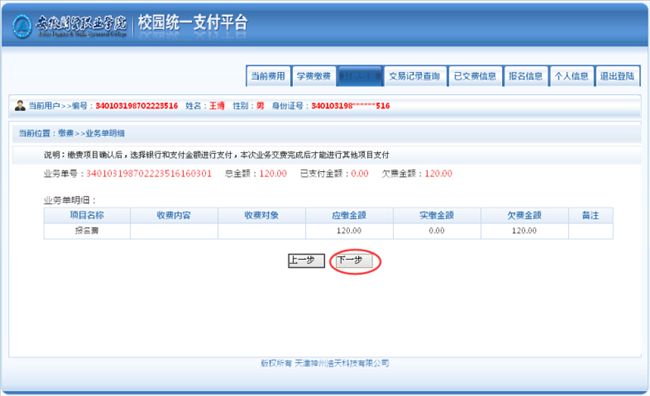Viewport: 650px width, 396px height.
Task: Log out via 退出登陆 tab
Action: pos(617,76)
